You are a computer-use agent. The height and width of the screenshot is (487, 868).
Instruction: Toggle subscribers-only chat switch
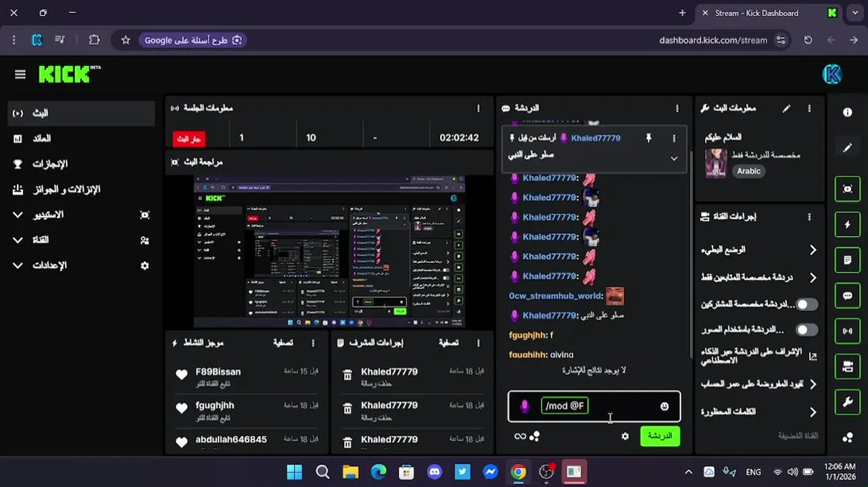806,304
